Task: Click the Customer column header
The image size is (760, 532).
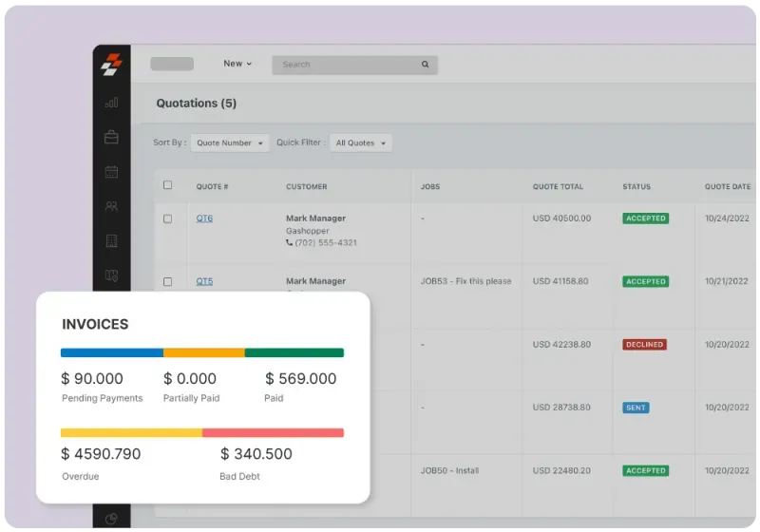Action: [x=306, y=186]
